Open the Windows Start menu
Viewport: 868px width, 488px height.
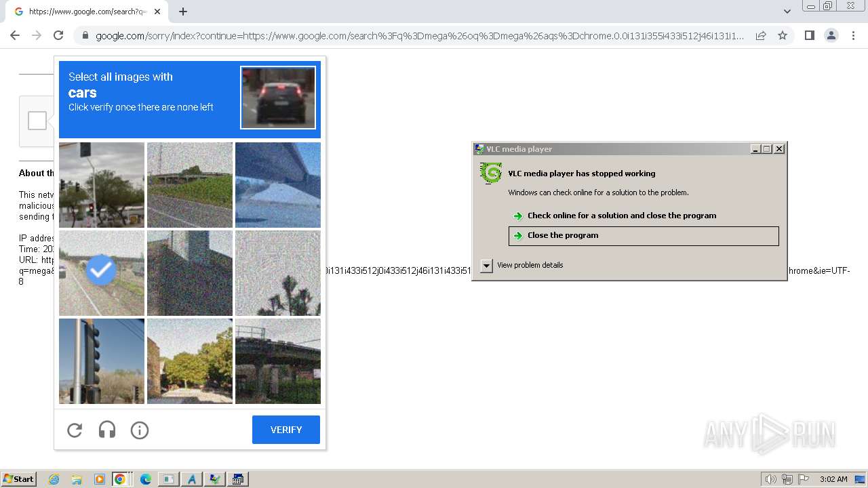18,479
